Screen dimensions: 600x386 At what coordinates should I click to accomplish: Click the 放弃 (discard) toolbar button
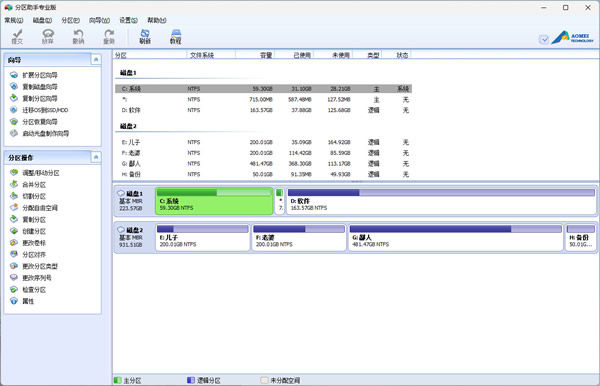(48, 37)
